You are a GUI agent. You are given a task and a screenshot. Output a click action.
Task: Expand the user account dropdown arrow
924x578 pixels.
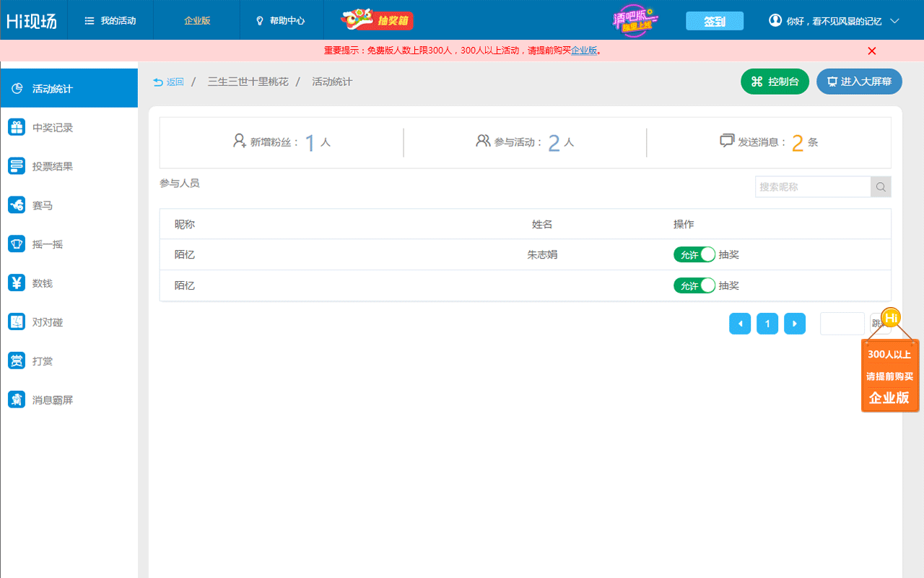(894, 21)
